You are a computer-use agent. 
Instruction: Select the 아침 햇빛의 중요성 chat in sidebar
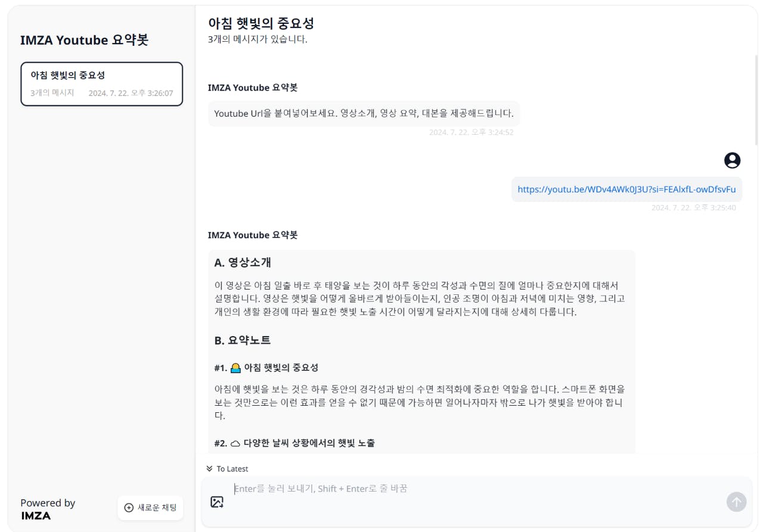101,84
